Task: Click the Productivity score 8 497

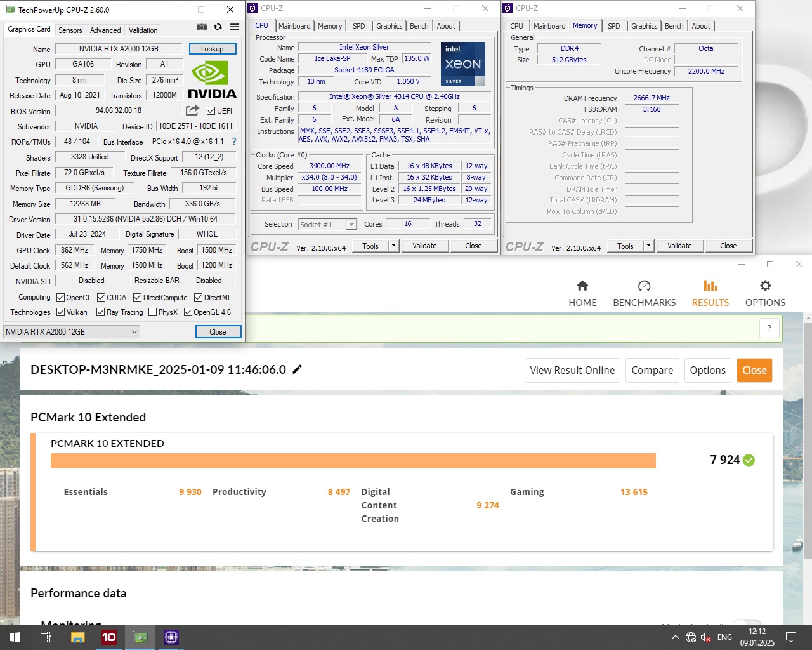Action: pos(339,492)
